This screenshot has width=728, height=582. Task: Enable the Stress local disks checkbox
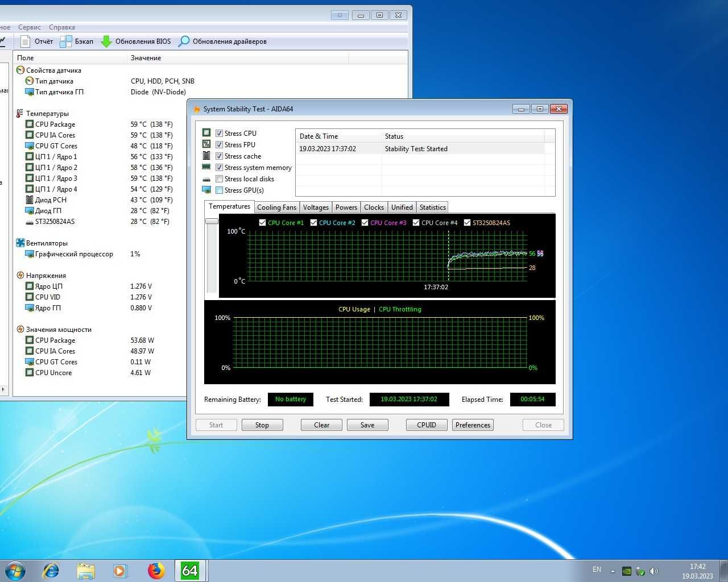tap(219, 179)
